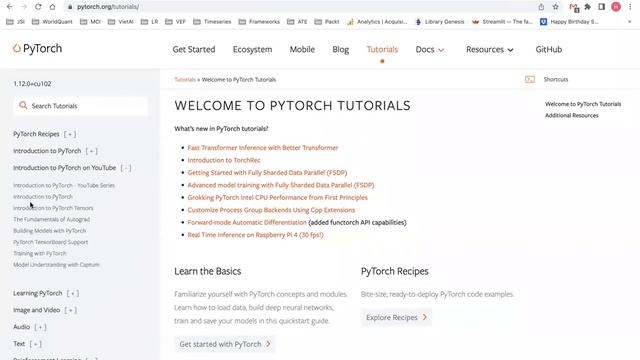Screen dimensions: 640x360
Task: Click the Search Tutorials input field
Action: [x=80, y=106]
